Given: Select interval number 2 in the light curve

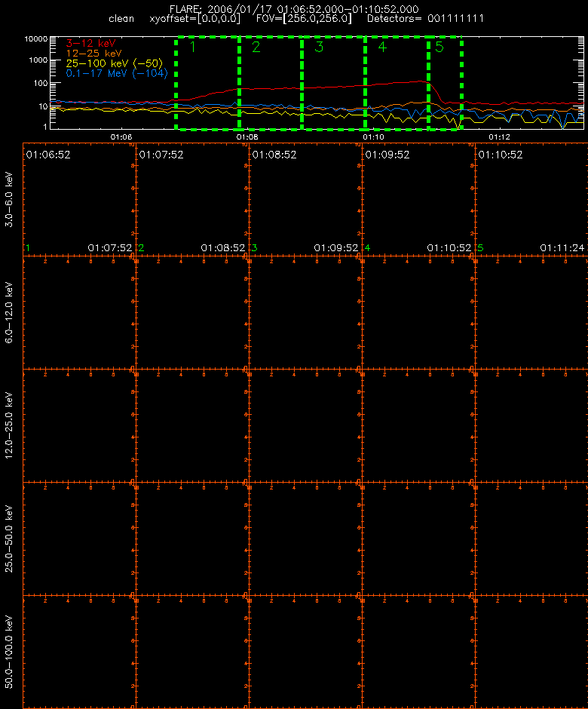Looking at the screenshot, I should pos(256,47).
